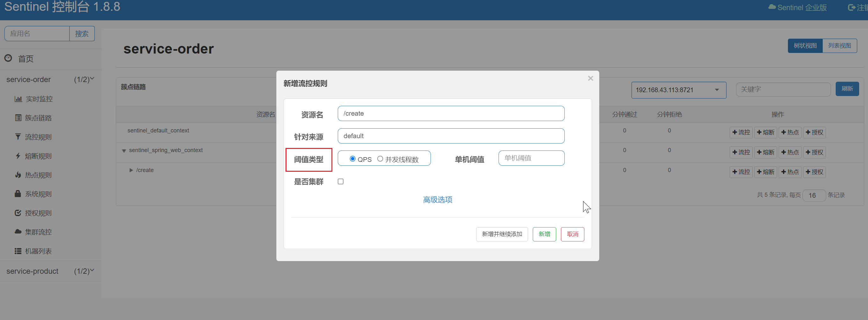The image size is (868, 320).
Task: Click +流控 for sentinel_default_context row
Action: (741, 132)
